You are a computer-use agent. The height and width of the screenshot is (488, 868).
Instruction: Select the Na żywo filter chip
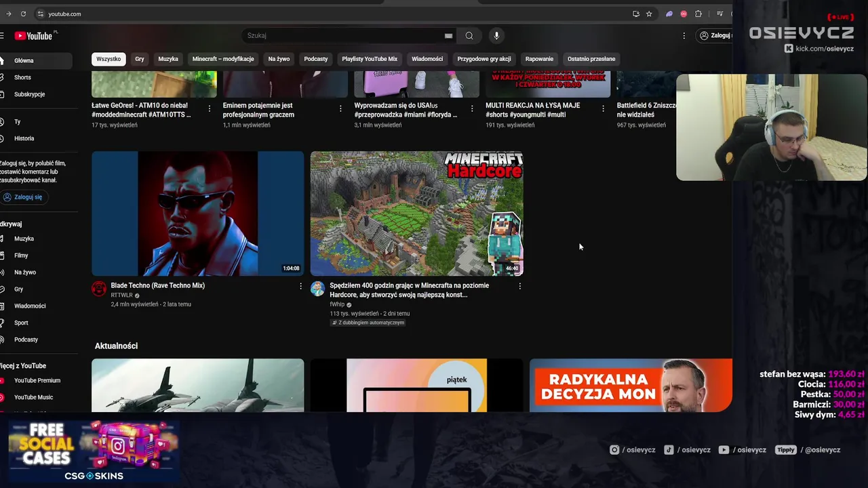coord(279,59)
